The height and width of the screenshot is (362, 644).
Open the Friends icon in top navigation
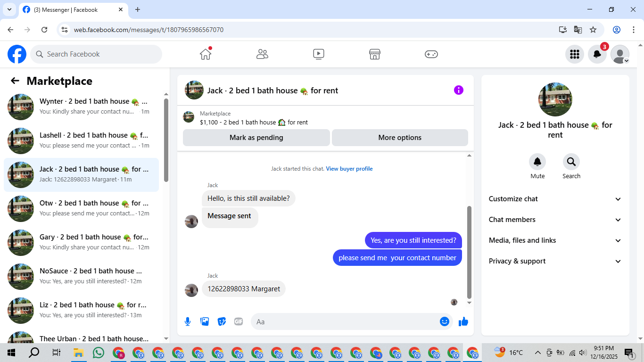pyautogui.click(x=262, y=54)
